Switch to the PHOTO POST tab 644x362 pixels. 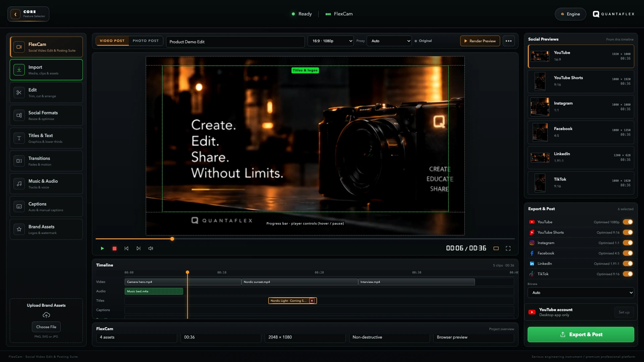146,41
